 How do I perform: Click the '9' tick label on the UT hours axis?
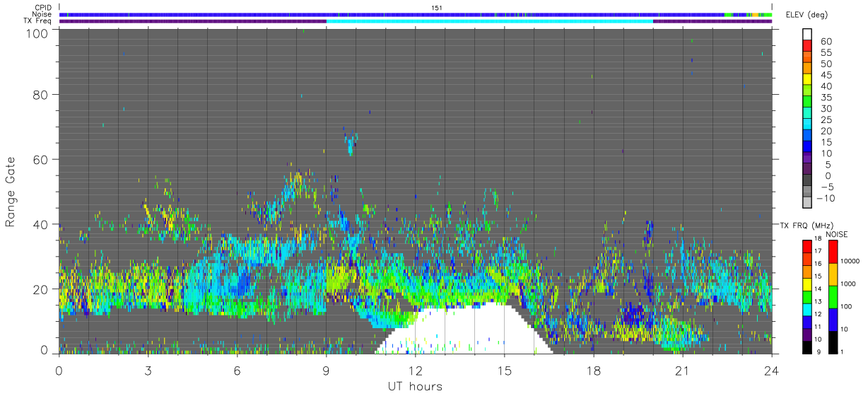click(x=326, y=371)
